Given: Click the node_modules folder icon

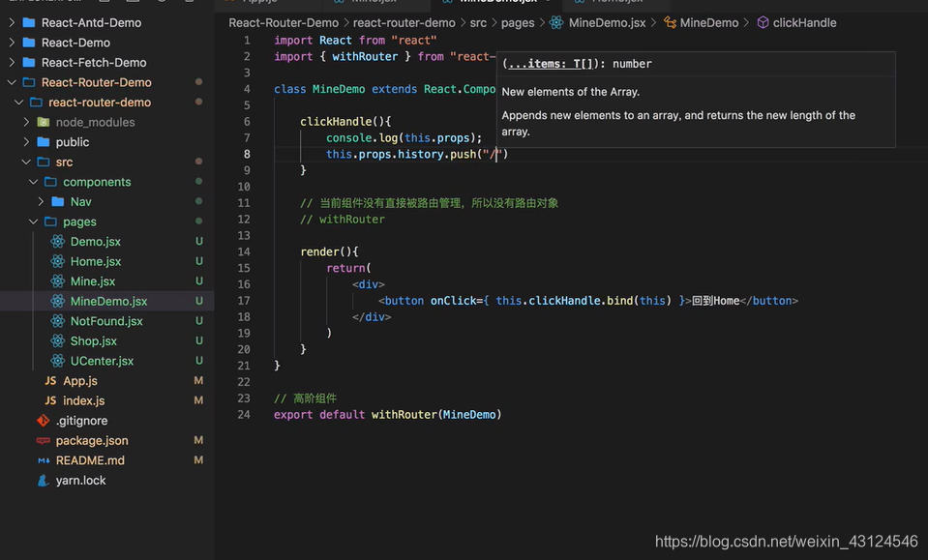Looking at the screenshot, I should tap(44, 122).
